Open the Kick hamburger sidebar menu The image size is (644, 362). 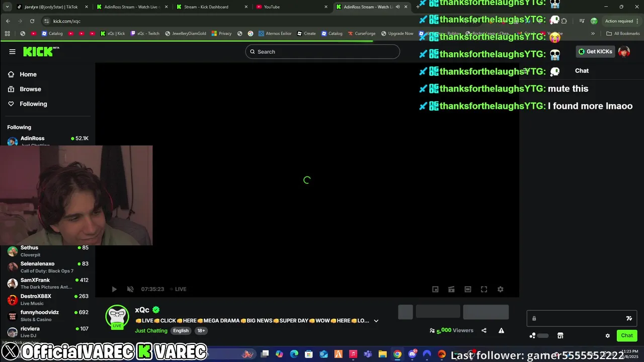[x=12, y=51]
